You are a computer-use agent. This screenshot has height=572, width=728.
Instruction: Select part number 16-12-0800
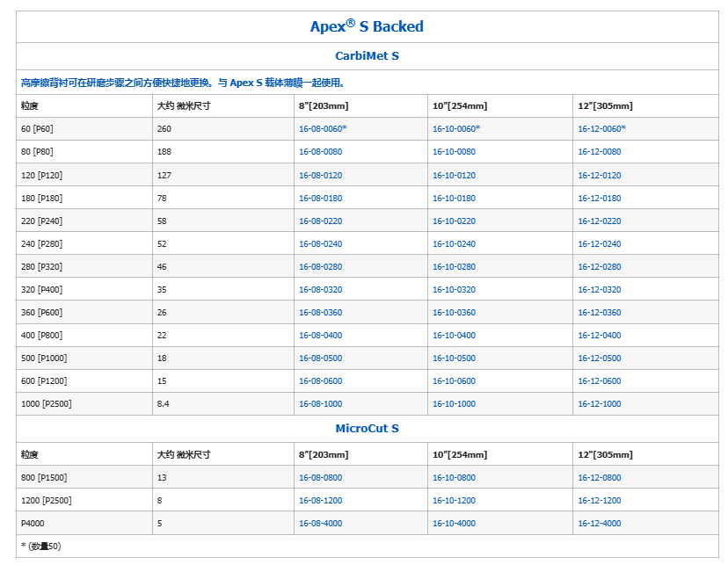[600, 478]
